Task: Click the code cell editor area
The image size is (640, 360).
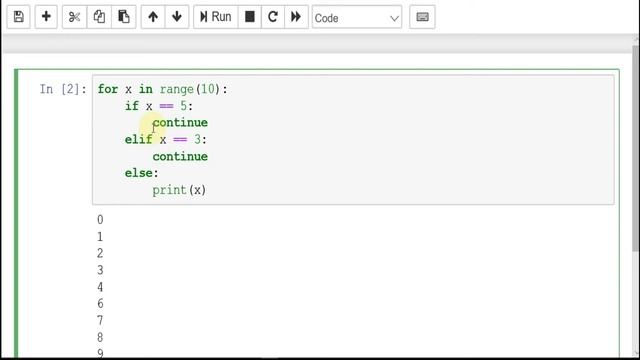Action: 353,139
